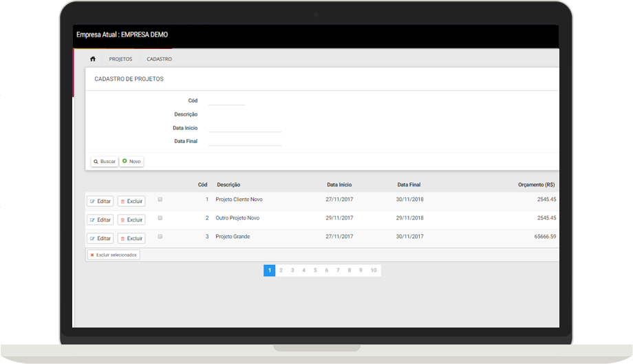Click the Cód column header

202,184
